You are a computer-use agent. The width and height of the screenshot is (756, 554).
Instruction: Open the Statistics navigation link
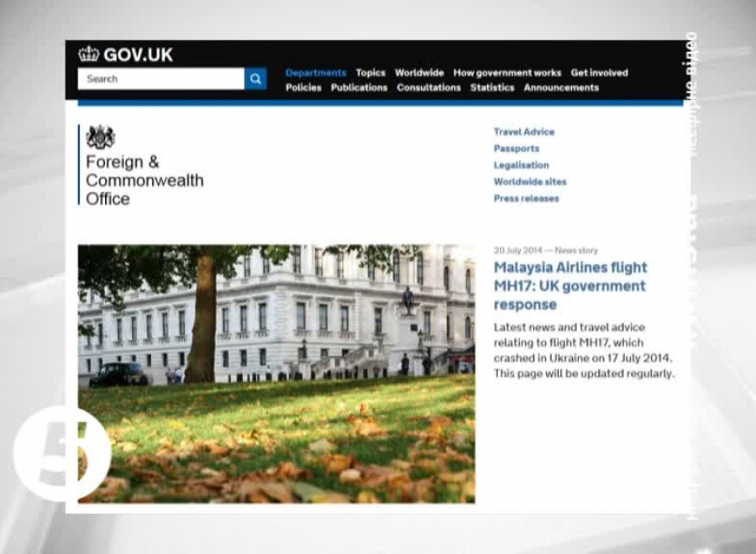pos(492,87)
